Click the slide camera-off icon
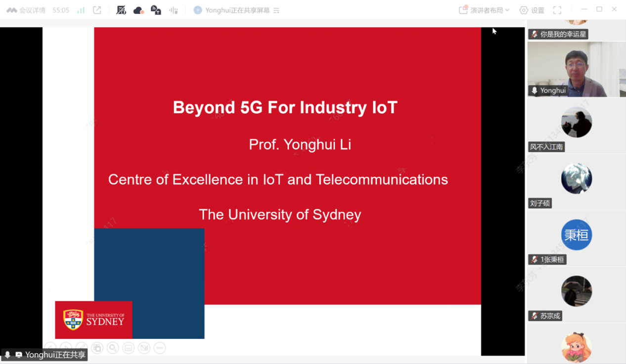Screen dimensions: 626x364 pos(144,348)
